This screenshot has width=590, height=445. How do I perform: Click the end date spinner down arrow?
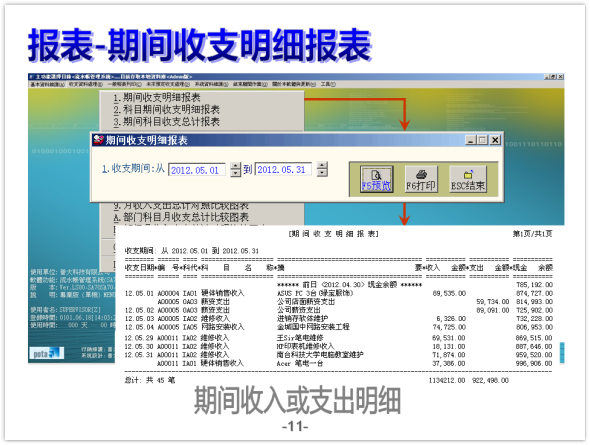tap(322, 173)
